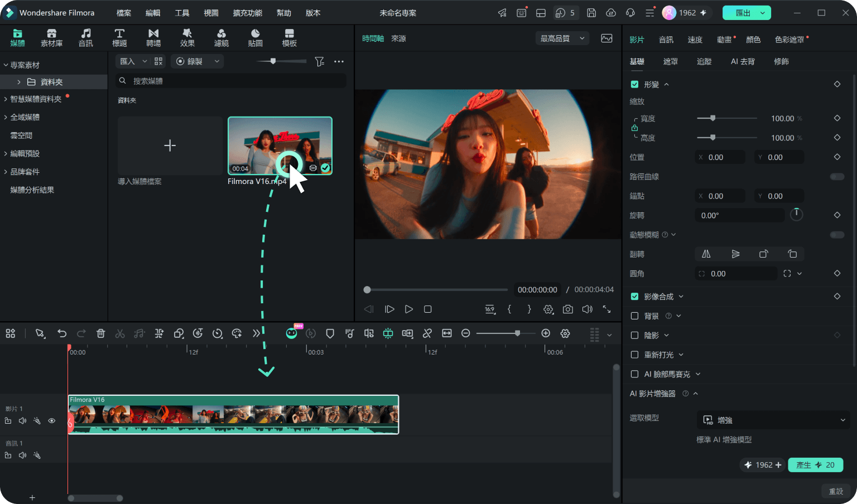Open the 最高品質 quality dropdown
857x504 pixels.
(562, 38)
